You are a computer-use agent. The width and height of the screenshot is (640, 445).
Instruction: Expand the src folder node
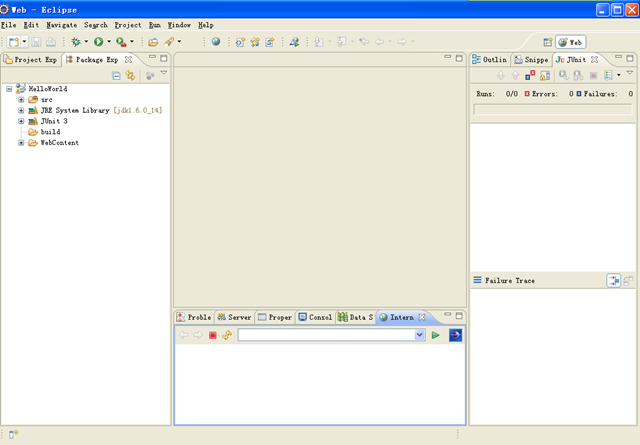coord(21,100)
